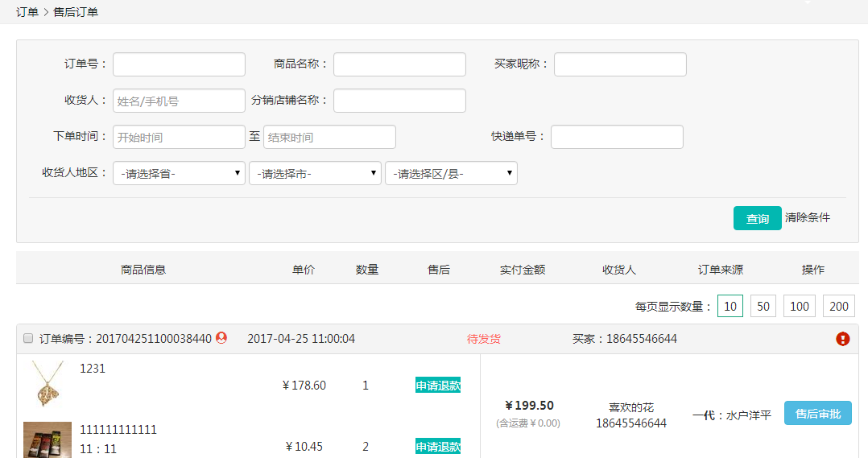Set items per page to 200
Viewport: 868px width, 458px height.
point(838,307)
